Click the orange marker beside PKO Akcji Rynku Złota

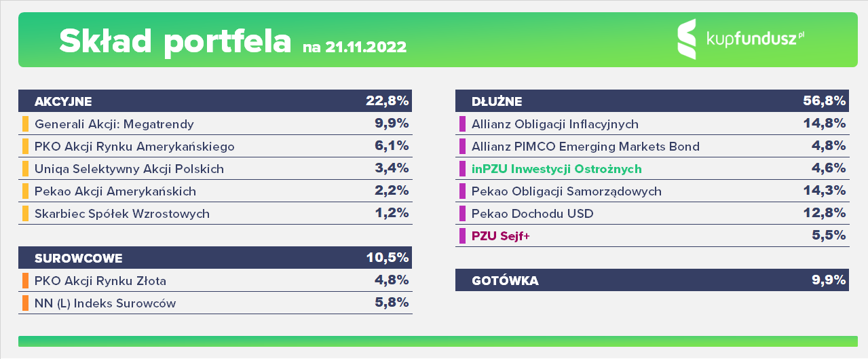tap(25, 280)
